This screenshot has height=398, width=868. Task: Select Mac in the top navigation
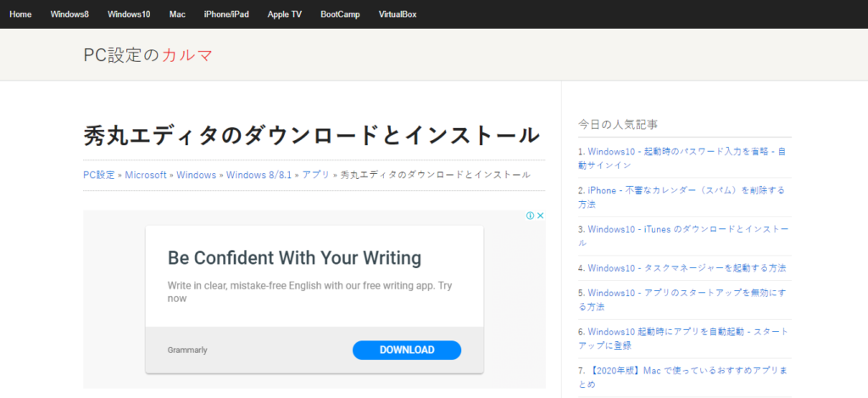click(177, 14)
